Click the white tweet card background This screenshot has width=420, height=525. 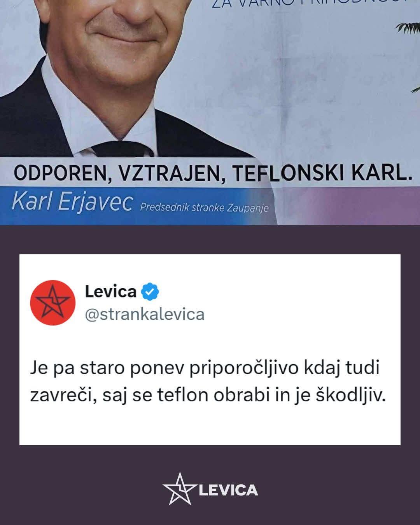point(210,350)
